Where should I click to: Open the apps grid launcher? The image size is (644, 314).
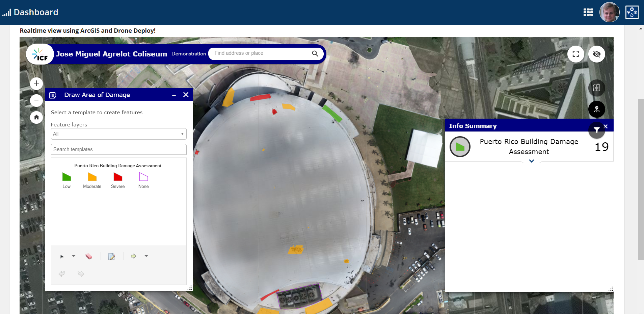(x=588, y=12)
